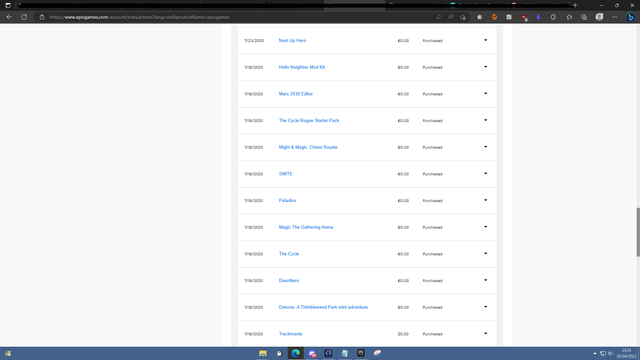Open Delores: A Thimbleweed Park mini-adventure link

[323, 307]
